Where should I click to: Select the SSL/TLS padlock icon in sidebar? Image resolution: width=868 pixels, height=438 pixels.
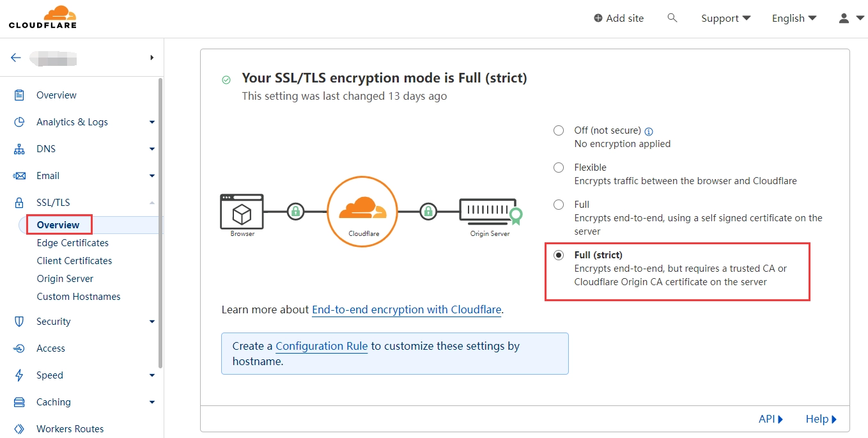click(19, 202)
